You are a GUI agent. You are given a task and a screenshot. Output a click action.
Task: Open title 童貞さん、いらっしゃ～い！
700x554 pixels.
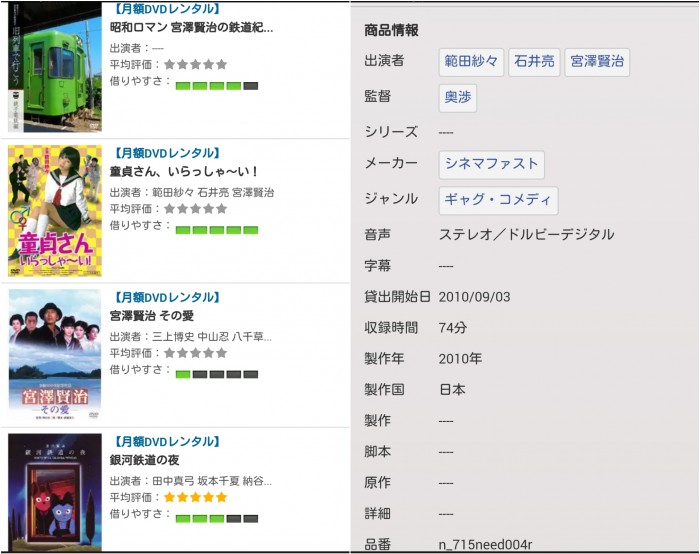point(184,172)
